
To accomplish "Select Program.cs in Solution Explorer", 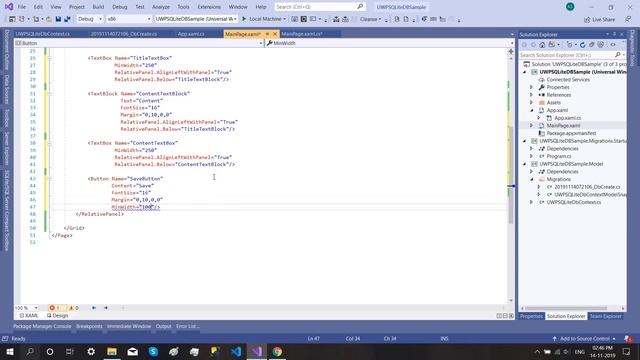I will 559,156.
